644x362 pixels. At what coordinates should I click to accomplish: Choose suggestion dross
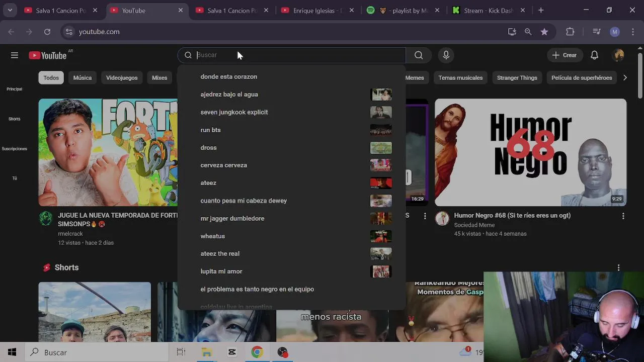coord(291,148)
